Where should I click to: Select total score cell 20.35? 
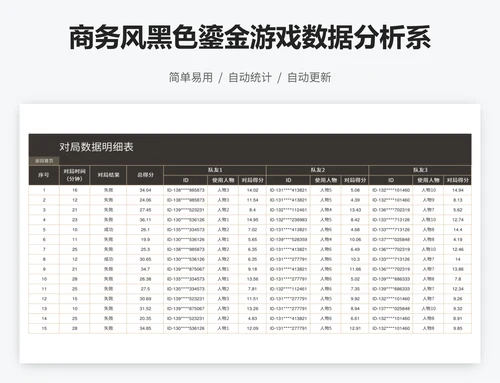point(145,318)
